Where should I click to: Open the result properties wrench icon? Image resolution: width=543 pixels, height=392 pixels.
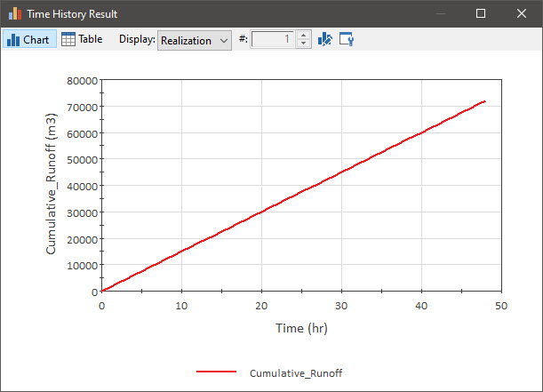pyautogui.click(x=347, y=39)
